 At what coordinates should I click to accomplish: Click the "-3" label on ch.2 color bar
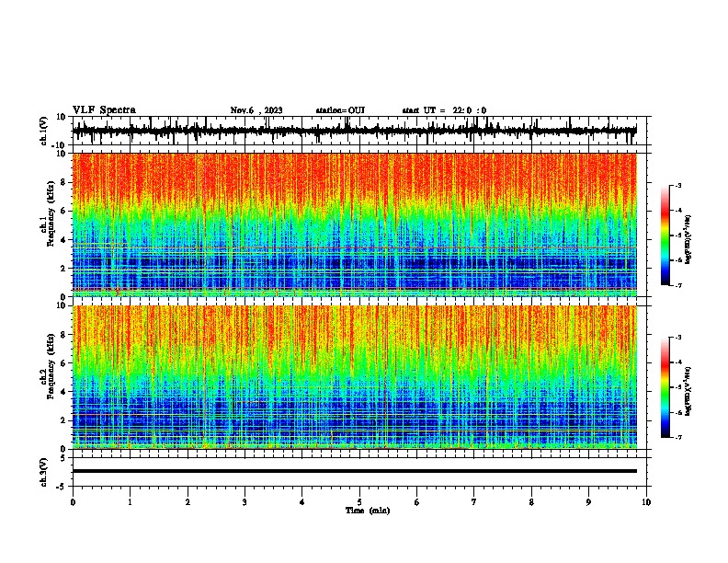point(677,338)
